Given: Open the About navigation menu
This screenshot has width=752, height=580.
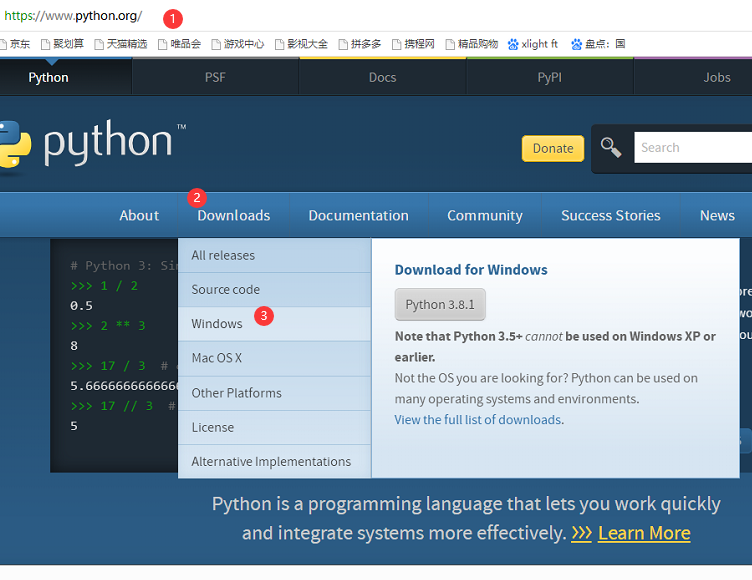Looking at the screenshot, I should [x=139, y=215].
